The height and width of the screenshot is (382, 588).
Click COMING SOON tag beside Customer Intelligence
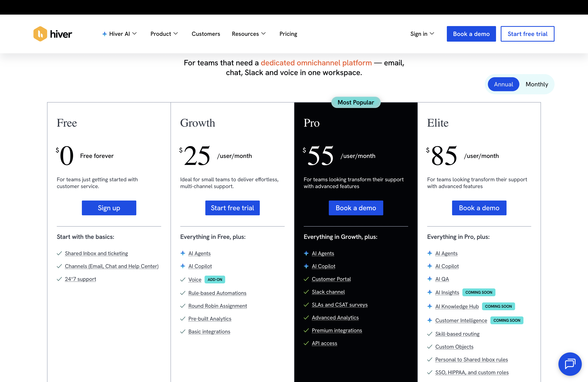click(507, 320)
